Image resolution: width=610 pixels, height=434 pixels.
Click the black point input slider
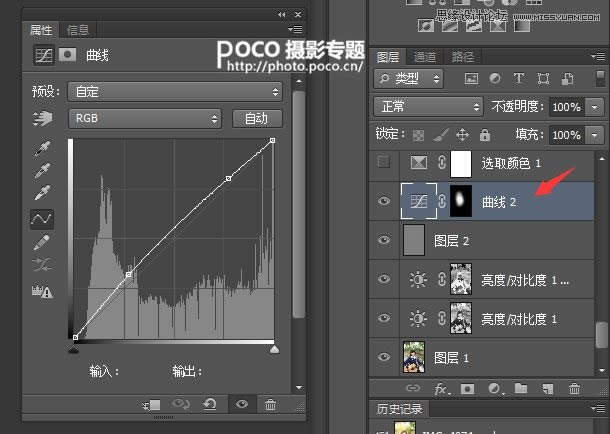click(74, 349)
